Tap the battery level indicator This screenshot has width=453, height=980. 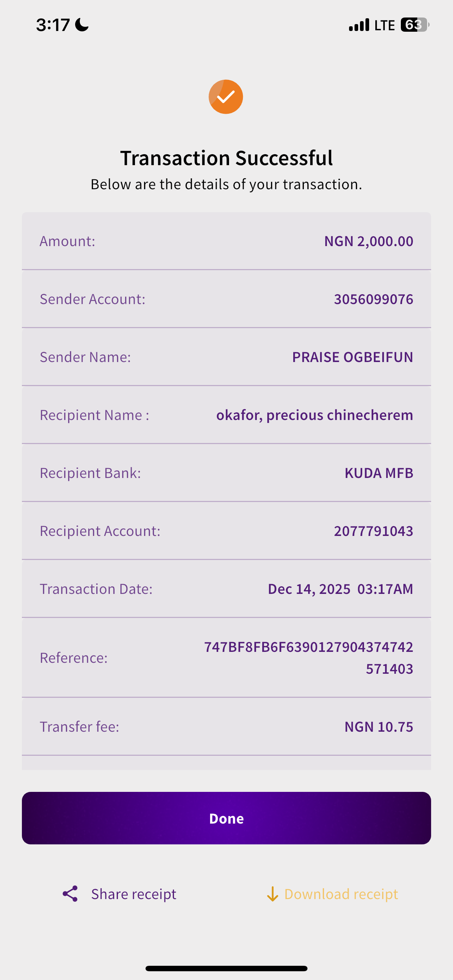414,25
